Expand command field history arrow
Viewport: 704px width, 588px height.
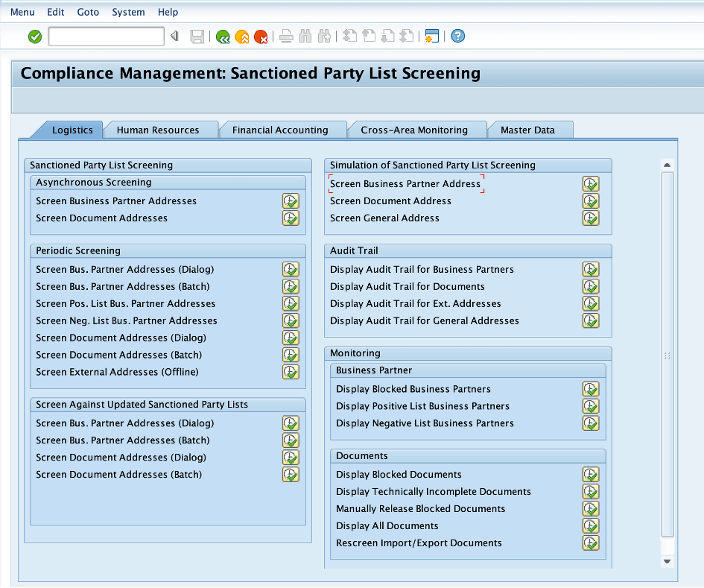(x=174, y=36)
